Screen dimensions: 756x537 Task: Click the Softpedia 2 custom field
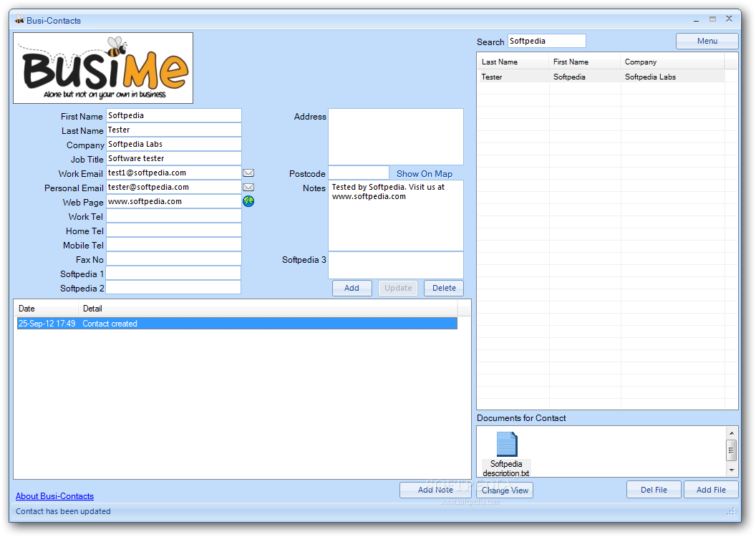173,288
